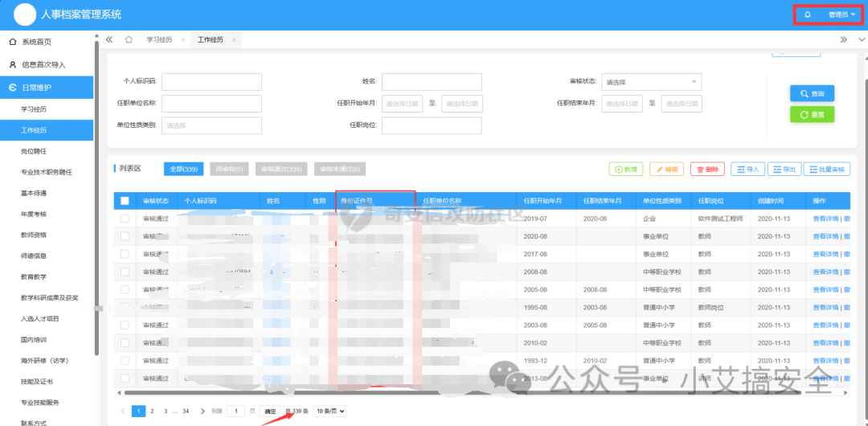Click the 个人标识码 input field

tap(211, 82)
